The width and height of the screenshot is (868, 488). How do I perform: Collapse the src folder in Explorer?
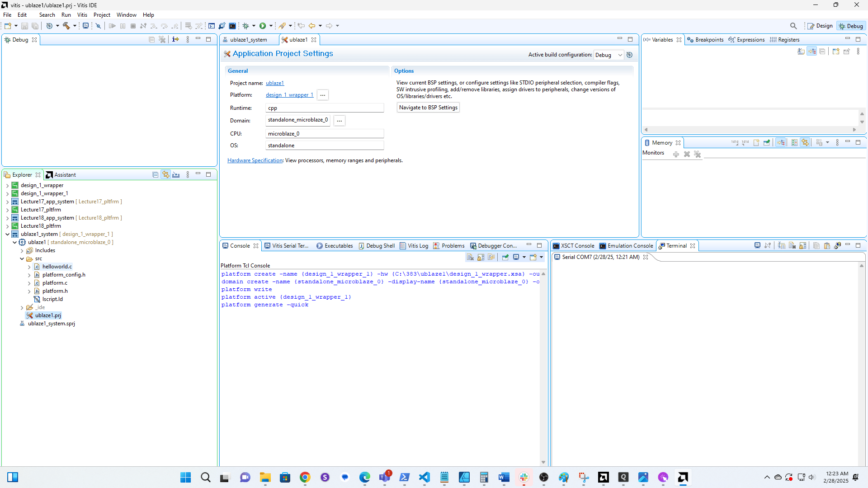[22, 258]
